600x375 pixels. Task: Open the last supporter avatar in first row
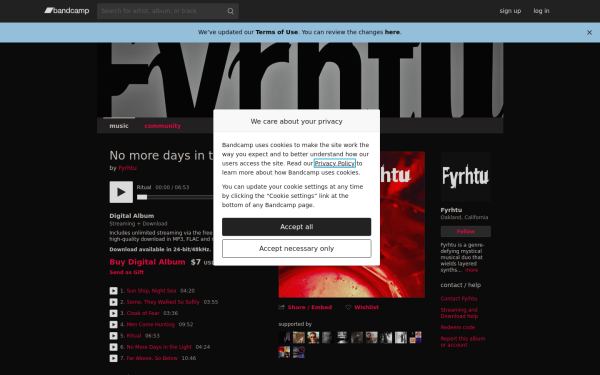point(416,338)
